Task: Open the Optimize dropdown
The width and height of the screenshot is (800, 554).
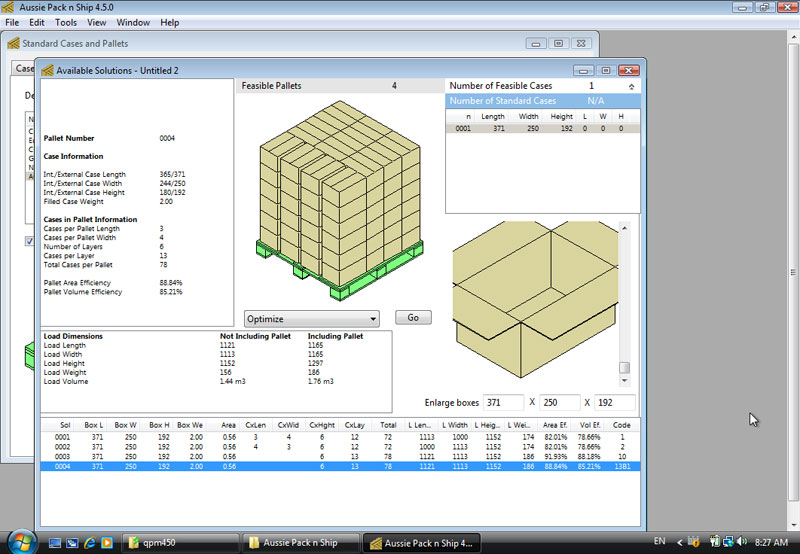Action: coord(311,319)
